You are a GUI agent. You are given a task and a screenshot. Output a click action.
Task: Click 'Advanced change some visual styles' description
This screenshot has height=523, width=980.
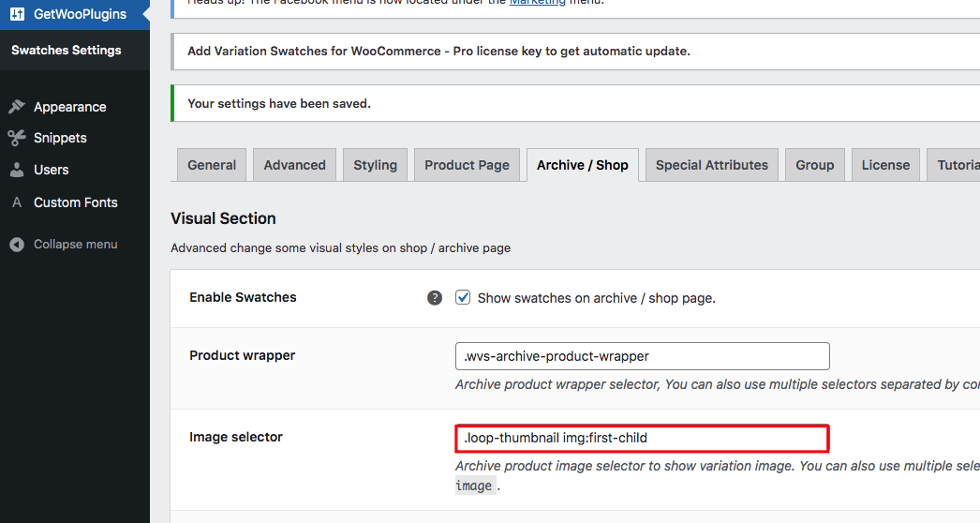[341, 247]
